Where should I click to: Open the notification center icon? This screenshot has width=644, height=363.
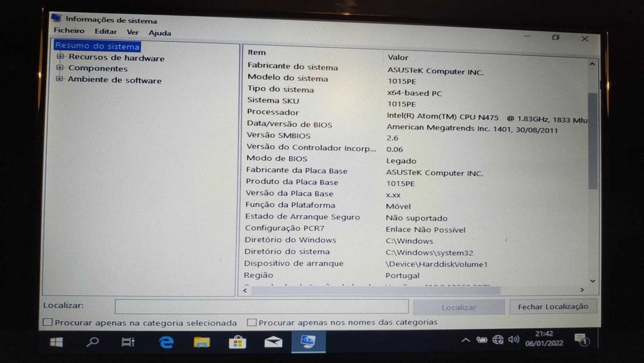pyautogui.click(x=582, y=340)
